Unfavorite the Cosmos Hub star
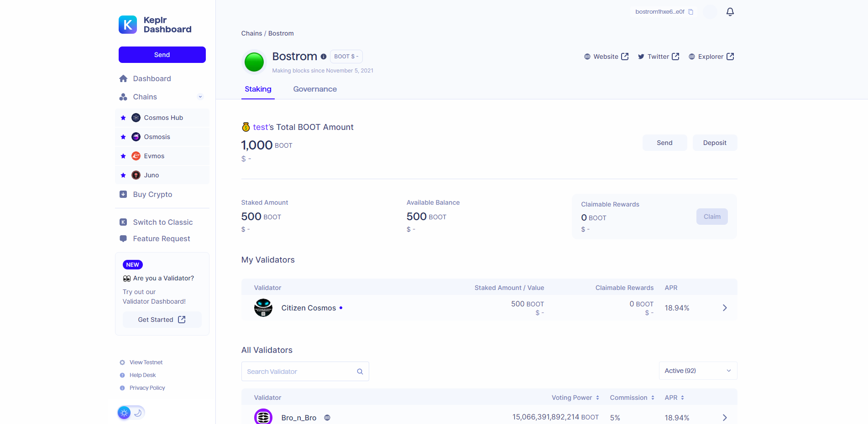The width and height of the screenshot is (868, 424). pyautogui.click(x=123, y=118)
